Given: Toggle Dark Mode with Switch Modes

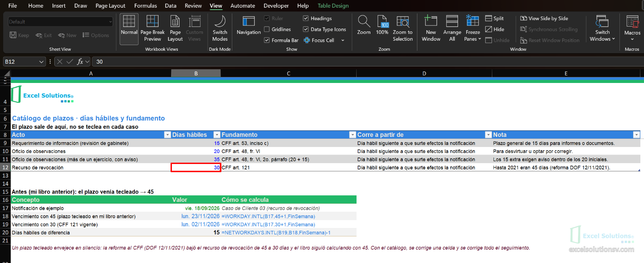Looking at the screenshot, I should tap(220, 29).
